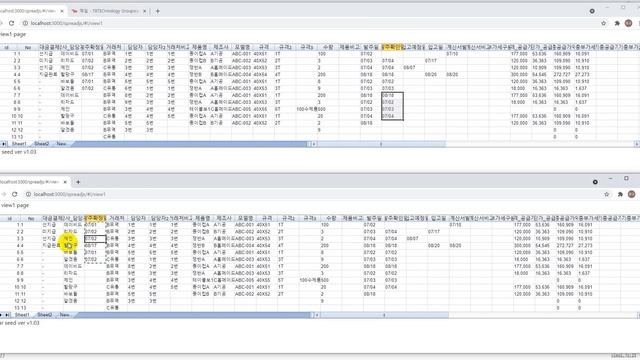The height and width of the screenshot is (360, 640).
Task: Close the localhost tab in upper window
Action: pyautogui.click(x=62, y=11)
